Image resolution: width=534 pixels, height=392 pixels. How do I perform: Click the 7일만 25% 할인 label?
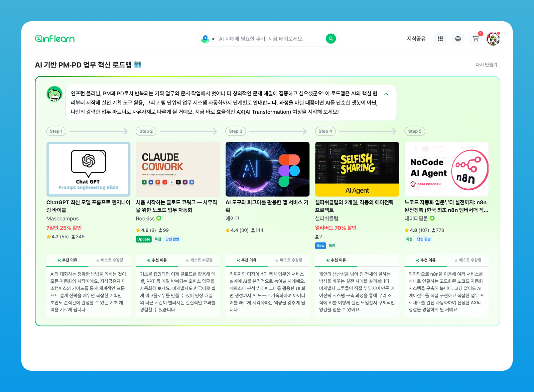64,228
